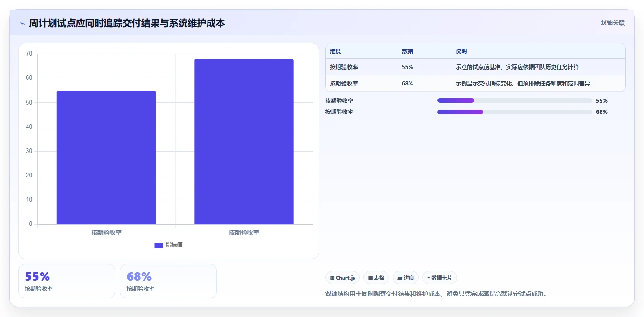The width and height of the screenshot is (644, 317).
Task: Click the 双轴关联 tag in the header
Action: pos(612,22)
